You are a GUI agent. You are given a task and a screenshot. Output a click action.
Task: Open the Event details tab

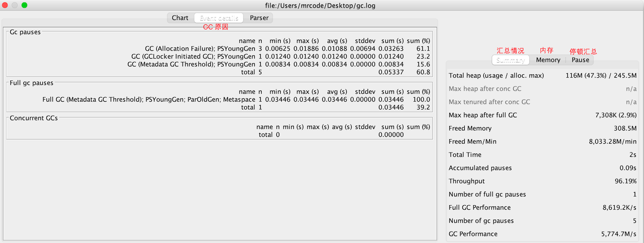[219, 18]
